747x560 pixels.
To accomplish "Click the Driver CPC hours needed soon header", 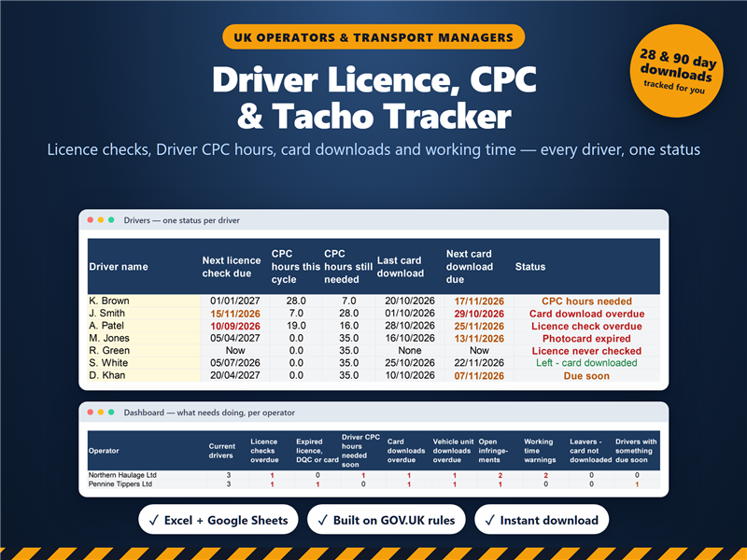I will click(x=360, y=451).
